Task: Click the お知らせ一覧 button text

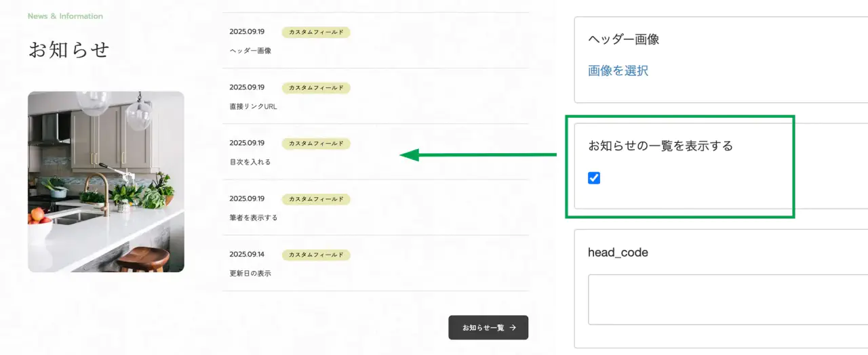Action: [483, 328]
